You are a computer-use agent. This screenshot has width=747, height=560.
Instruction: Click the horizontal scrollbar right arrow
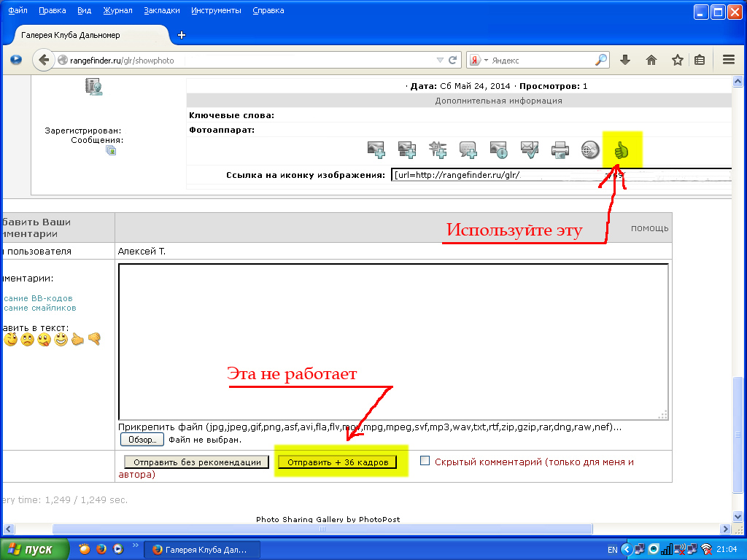(x=725, y=529)
